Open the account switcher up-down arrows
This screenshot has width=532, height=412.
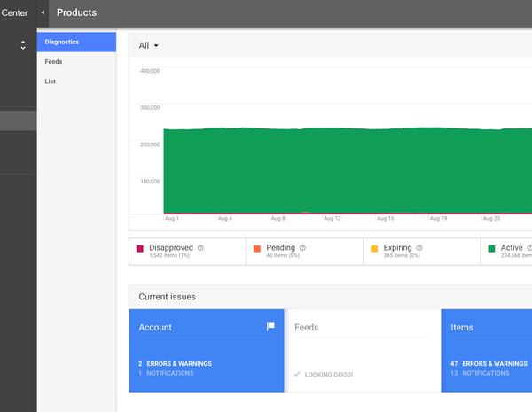pos(23,45)
